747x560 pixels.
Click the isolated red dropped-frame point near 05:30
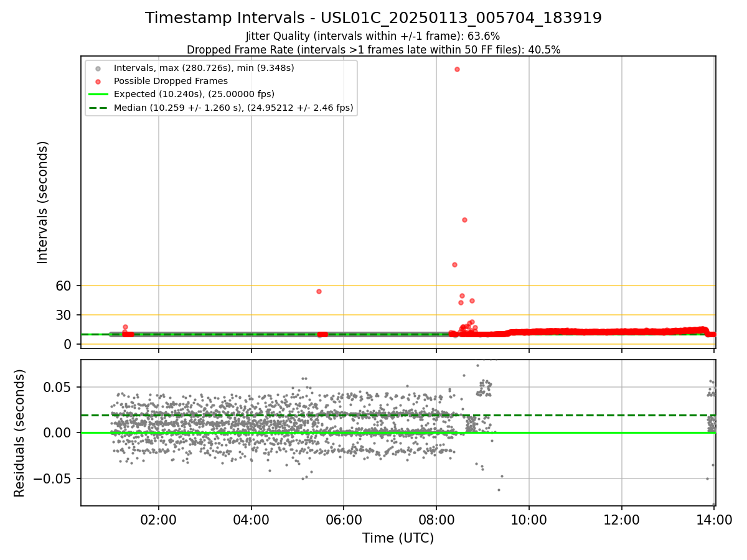pos(319,291)
